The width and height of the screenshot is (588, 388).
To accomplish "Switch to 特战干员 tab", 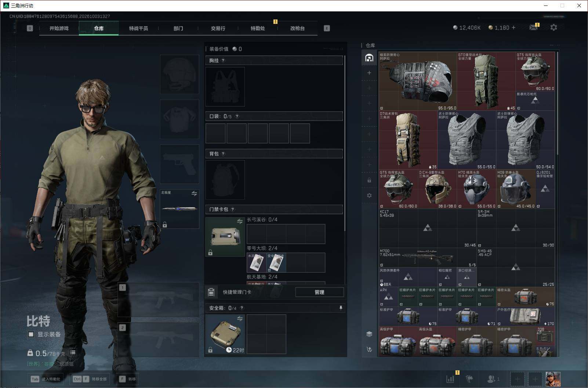I will (138, 28).
